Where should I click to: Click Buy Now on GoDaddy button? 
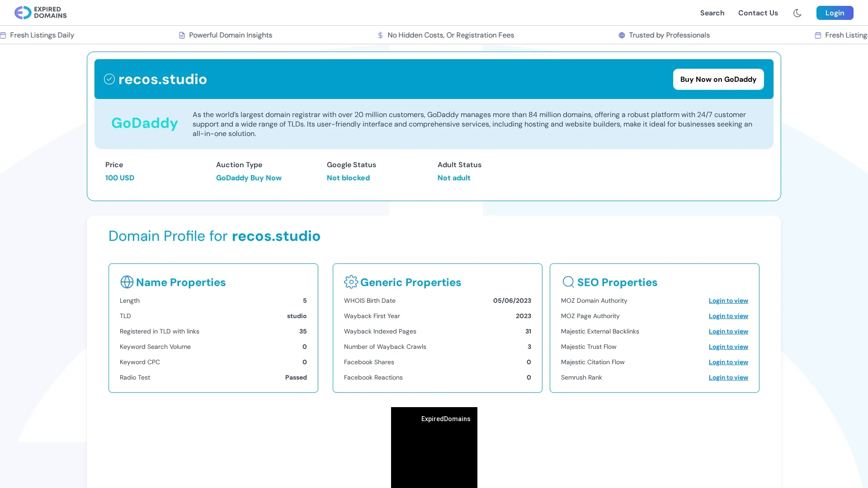tap(718, 79)
